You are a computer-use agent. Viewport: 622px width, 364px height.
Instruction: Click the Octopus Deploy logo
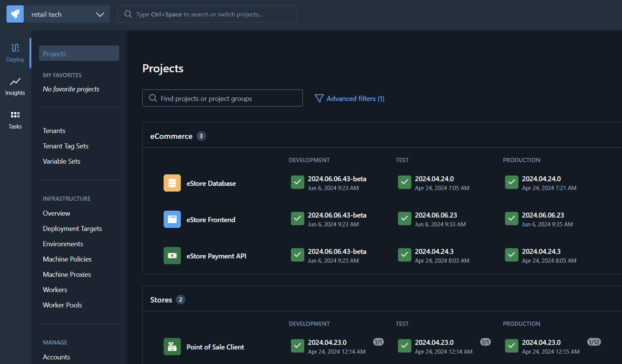(x=15, y=14)
